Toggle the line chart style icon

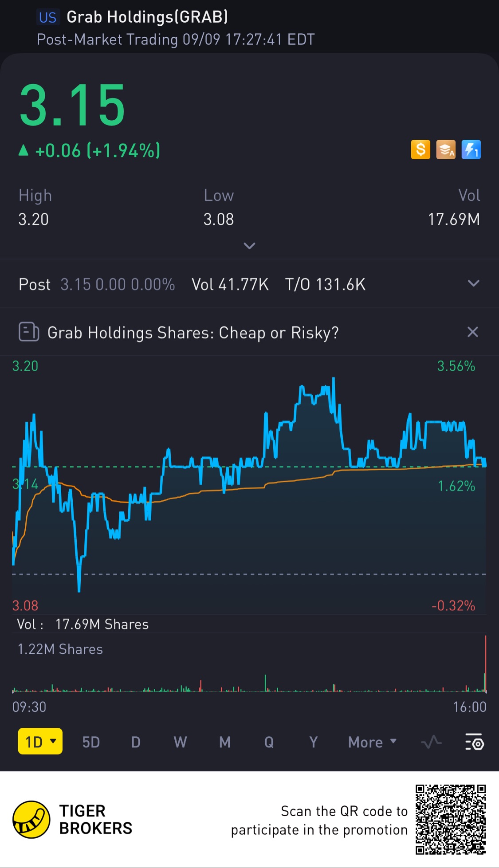pyautogui.click(x=431, y=742)
